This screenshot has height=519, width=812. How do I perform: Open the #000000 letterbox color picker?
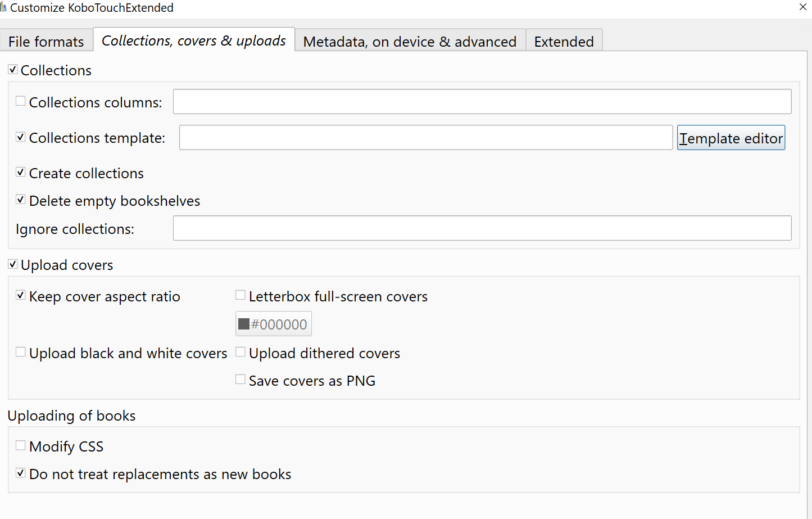tap(273, 324)
